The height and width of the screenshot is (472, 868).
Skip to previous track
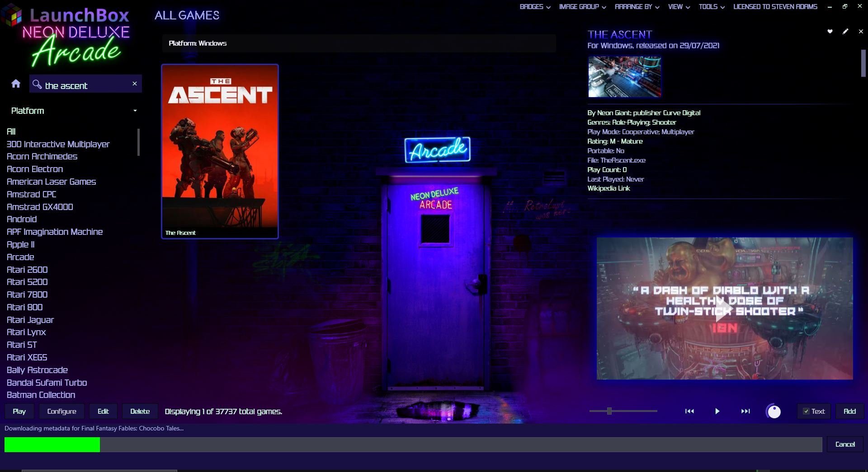pyautogui.click(x=689, y=411)
